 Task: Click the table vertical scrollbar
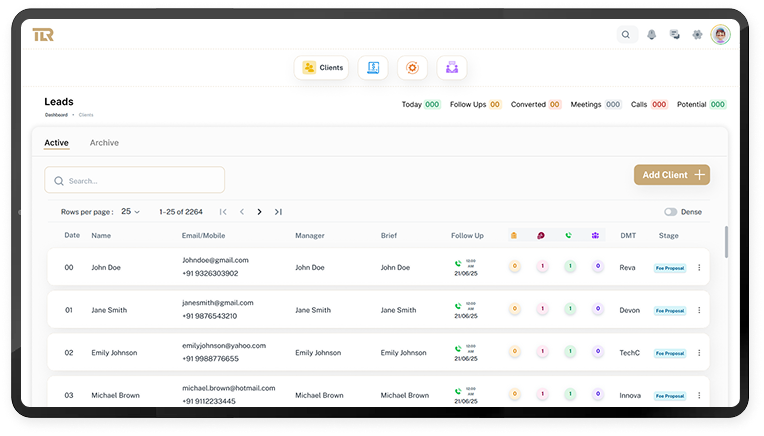pos(726,242)
